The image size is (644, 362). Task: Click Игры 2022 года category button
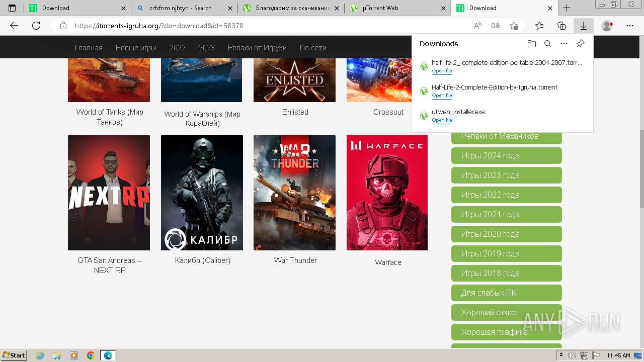(x=506, y=195)
